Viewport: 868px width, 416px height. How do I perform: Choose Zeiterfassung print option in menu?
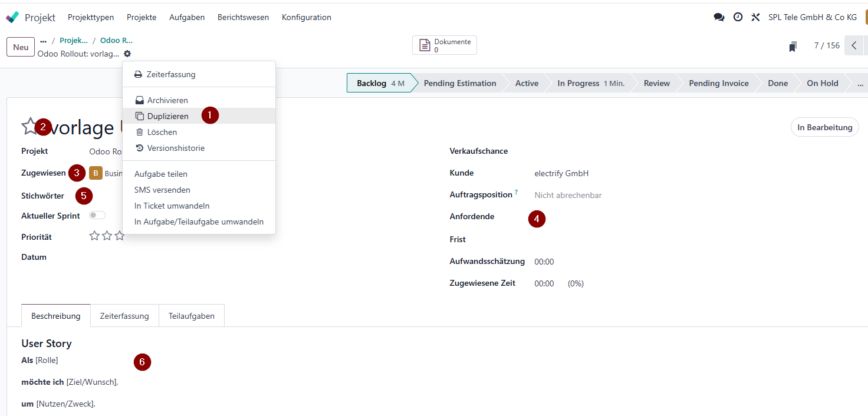pos(199,74)
